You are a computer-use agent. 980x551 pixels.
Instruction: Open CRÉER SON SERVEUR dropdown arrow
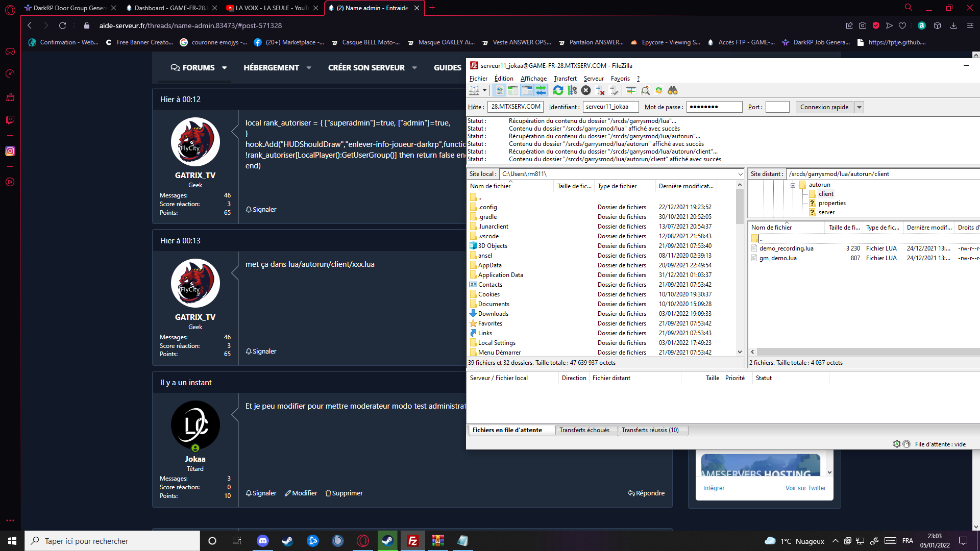pyautogui.click(x=414, y=68)
